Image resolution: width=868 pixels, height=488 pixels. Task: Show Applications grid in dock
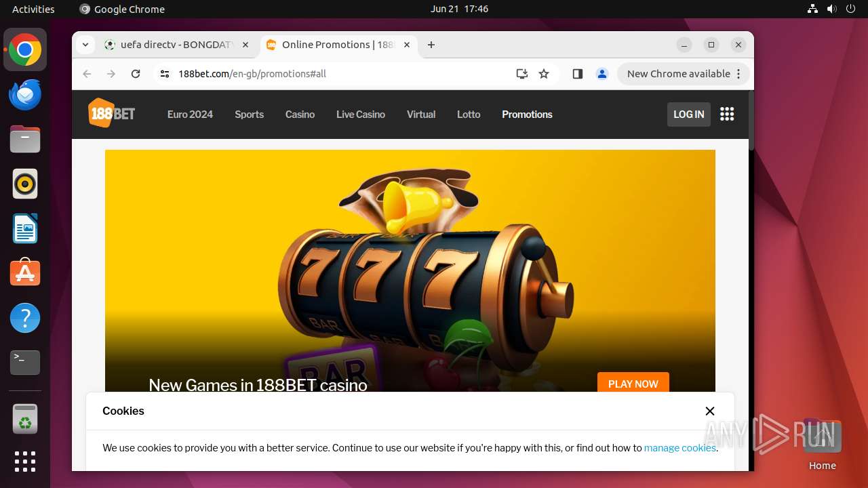(25, 462)
